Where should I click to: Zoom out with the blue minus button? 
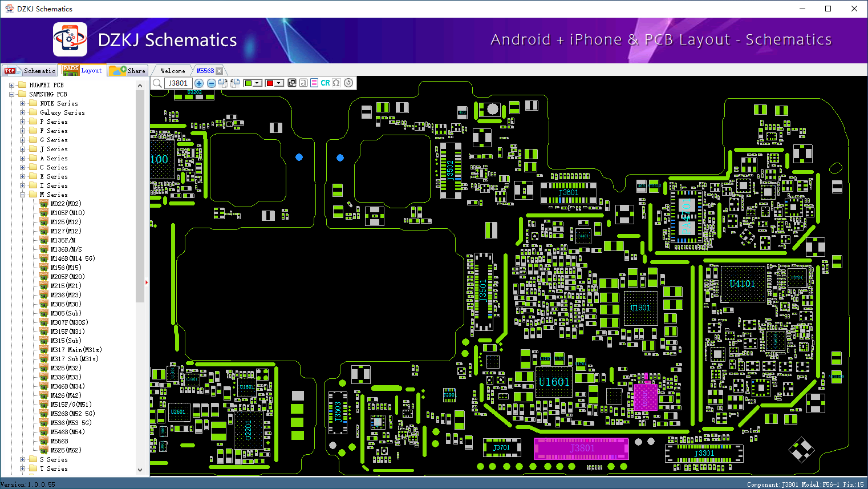(x=211, y=83)
